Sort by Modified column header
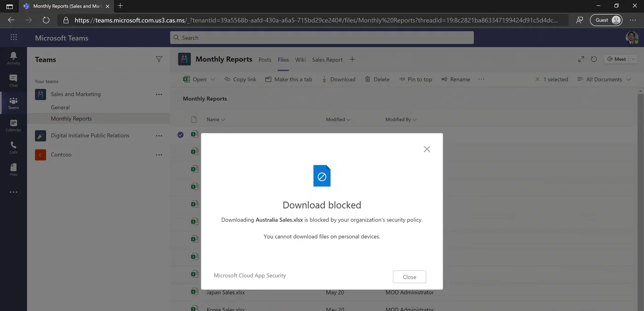Viewport: 644px width, 311px height. pos(338,120)
